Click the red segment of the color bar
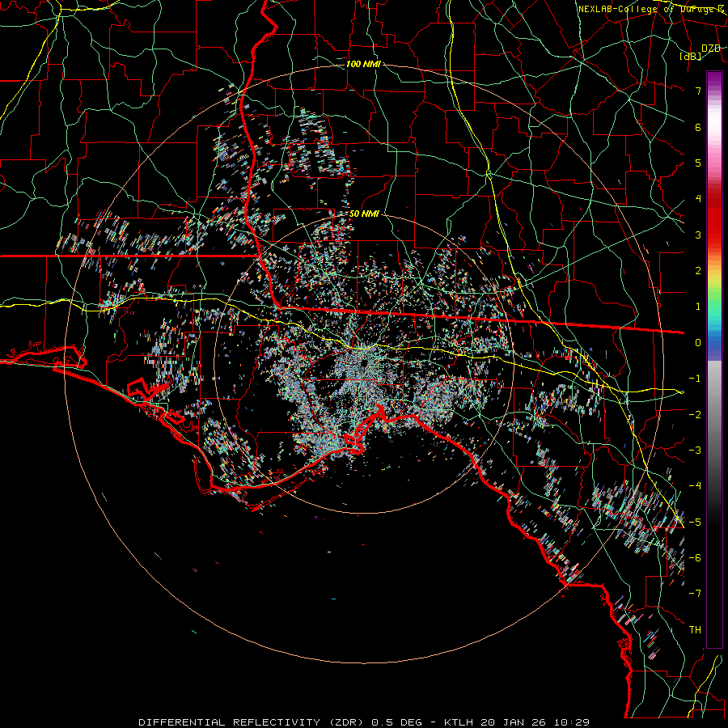 point(714,218)
